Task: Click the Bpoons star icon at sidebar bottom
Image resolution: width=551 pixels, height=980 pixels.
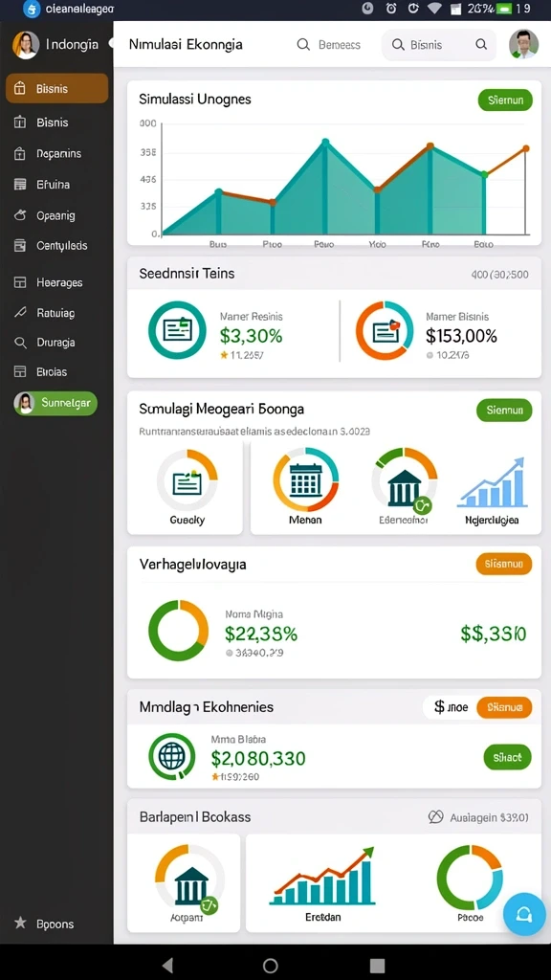Action: coord(20,924)
